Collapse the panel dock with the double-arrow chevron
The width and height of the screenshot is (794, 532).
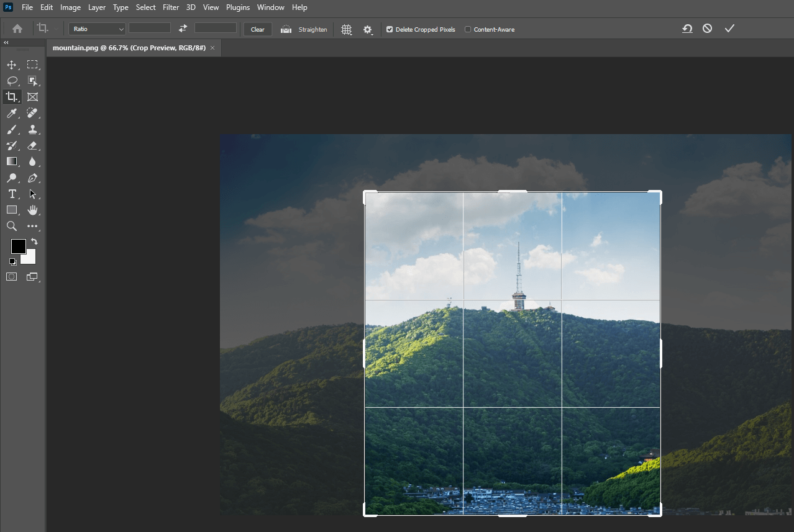coord(6,42)
